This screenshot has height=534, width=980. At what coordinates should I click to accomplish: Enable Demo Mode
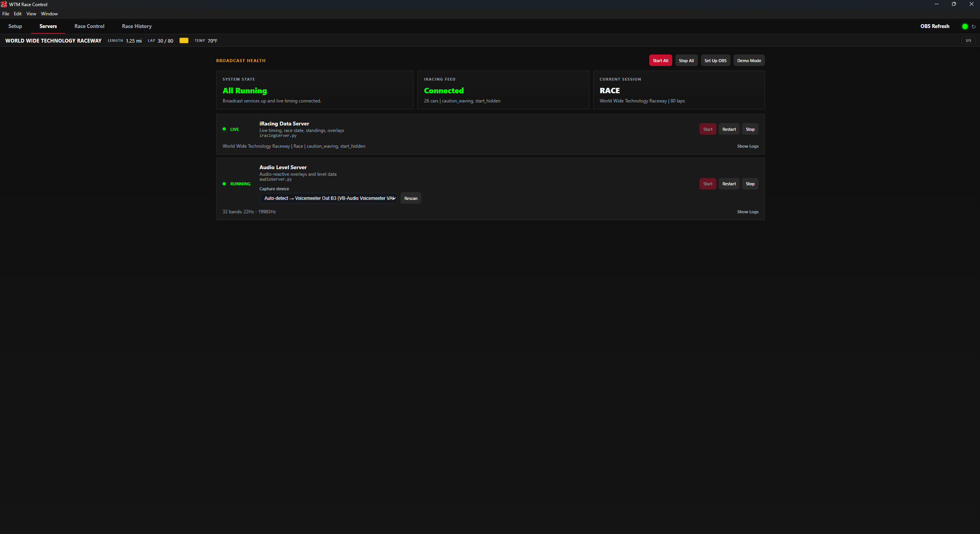tap(749, 61)
